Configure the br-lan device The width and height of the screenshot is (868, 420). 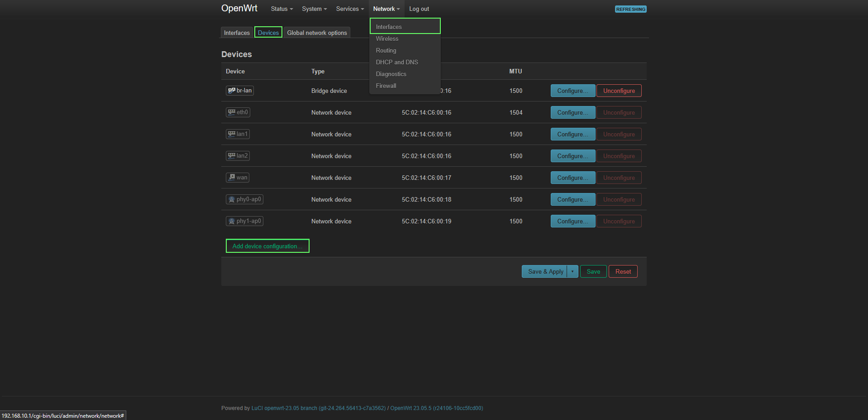573,91
